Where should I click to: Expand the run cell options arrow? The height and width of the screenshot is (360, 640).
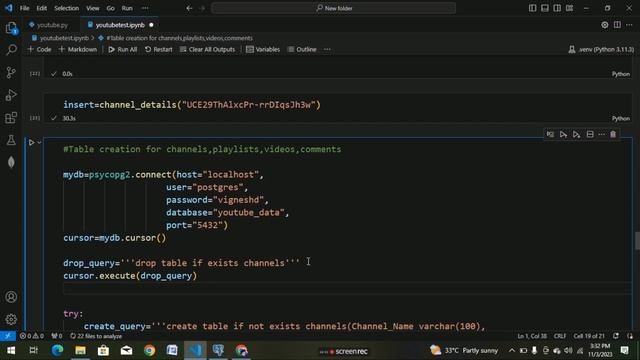[x=39, y=142]
